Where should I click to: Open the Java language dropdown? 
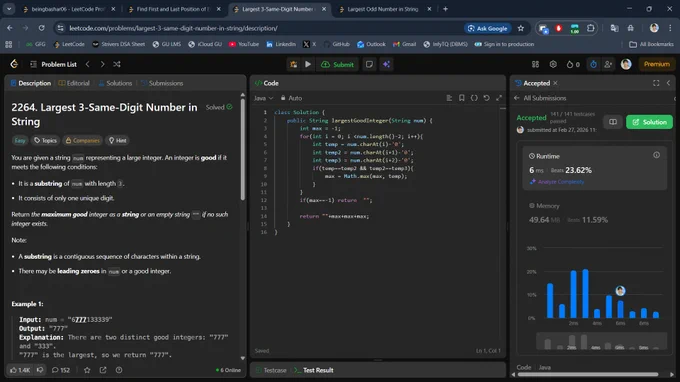point(263,98)
